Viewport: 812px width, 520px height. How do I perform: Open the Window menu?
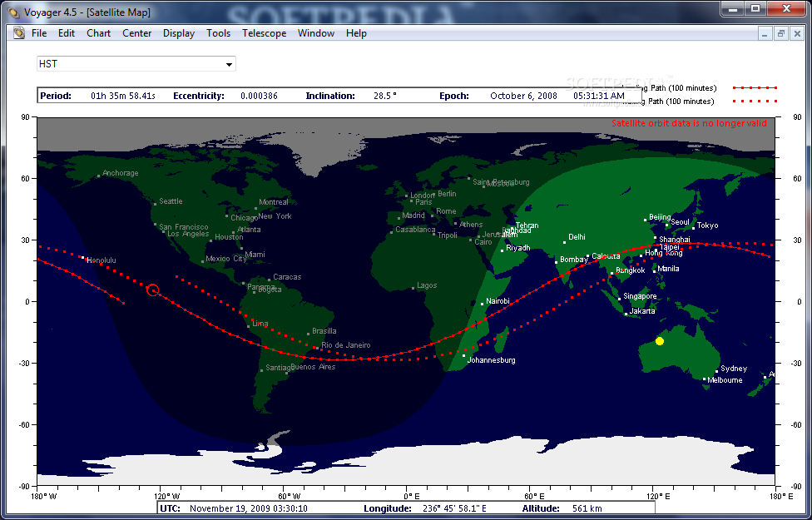(x=316, y=33)
